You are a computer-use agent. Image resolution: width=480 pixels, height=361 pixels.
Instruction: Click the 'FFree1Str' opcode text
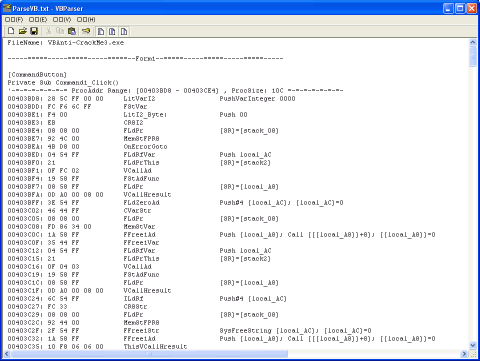[x=141, y=331]
